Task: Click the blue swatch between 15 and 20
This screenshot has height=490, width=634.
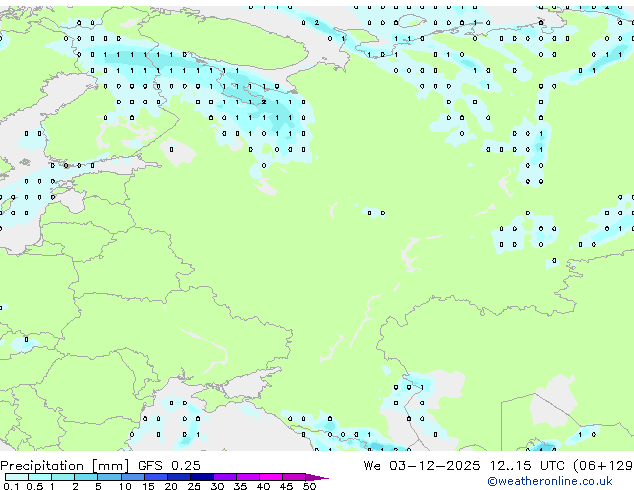Action: (x=156, y=477)
